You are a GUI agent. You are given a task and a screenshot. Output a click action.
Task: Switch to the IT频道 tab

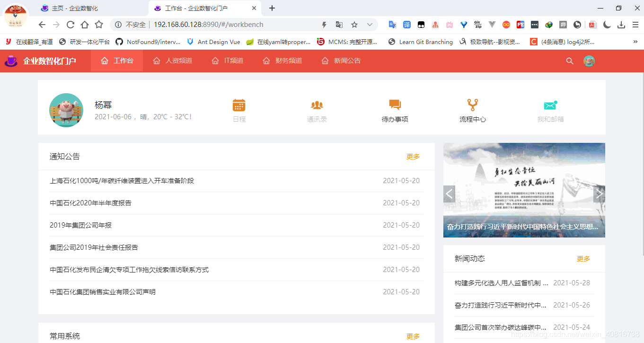tap(228, 61)
